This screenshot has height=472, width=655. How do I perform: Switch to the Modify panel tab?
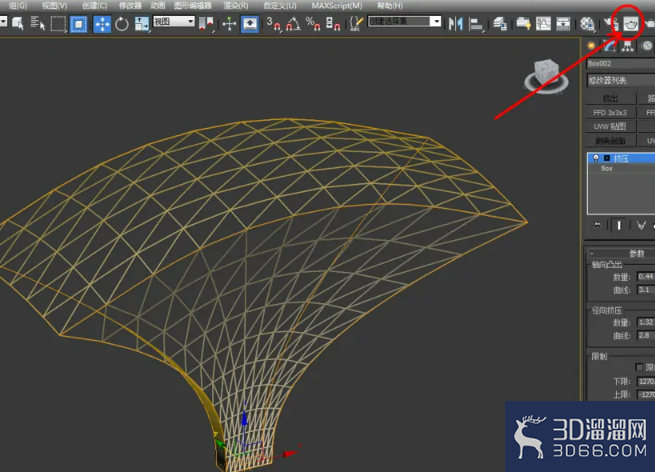click(609, 46)
